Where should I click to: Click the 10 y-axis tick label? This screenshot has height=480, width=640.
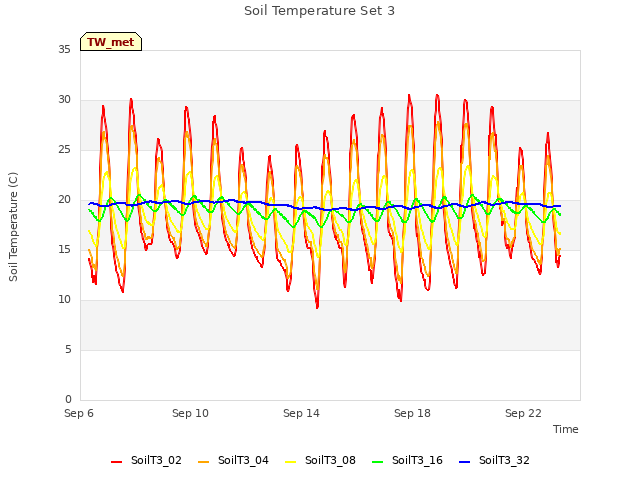64,300
